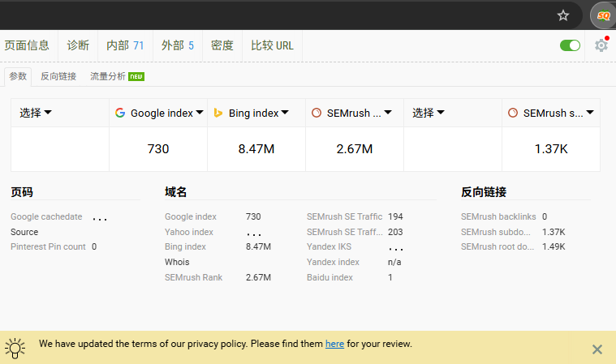
Task: Click Baidu index label
Action: click(330, 277)
